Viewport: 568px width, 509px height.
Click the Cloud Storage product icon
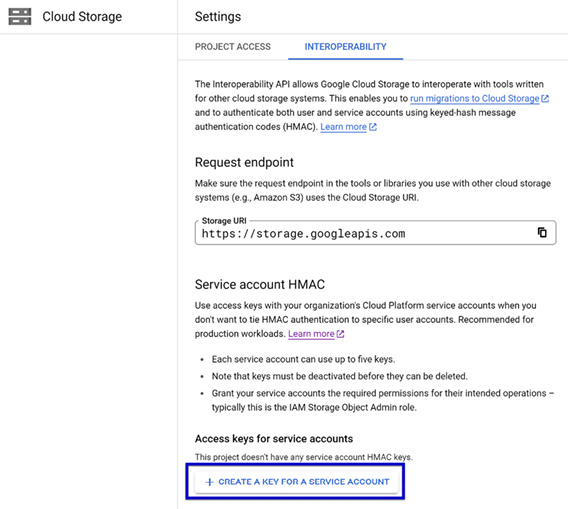click(x=20, y=17)
